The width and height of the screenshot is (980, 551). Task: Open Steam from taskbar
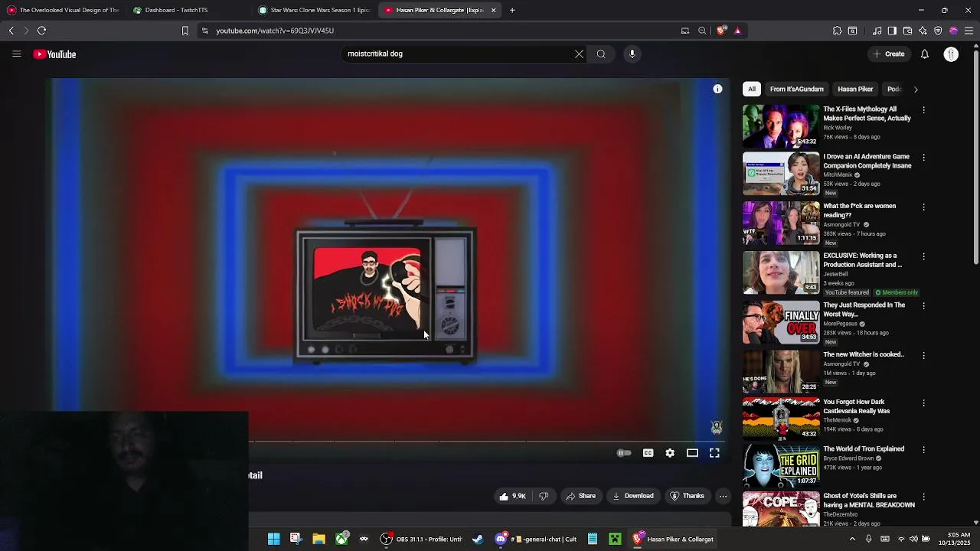click(478, 539)
